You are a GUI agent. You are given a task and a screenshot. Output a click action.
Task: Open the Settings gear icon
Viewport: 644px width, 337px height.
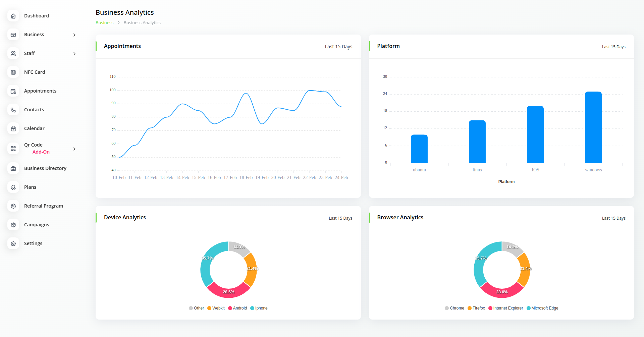click(13, 244)
